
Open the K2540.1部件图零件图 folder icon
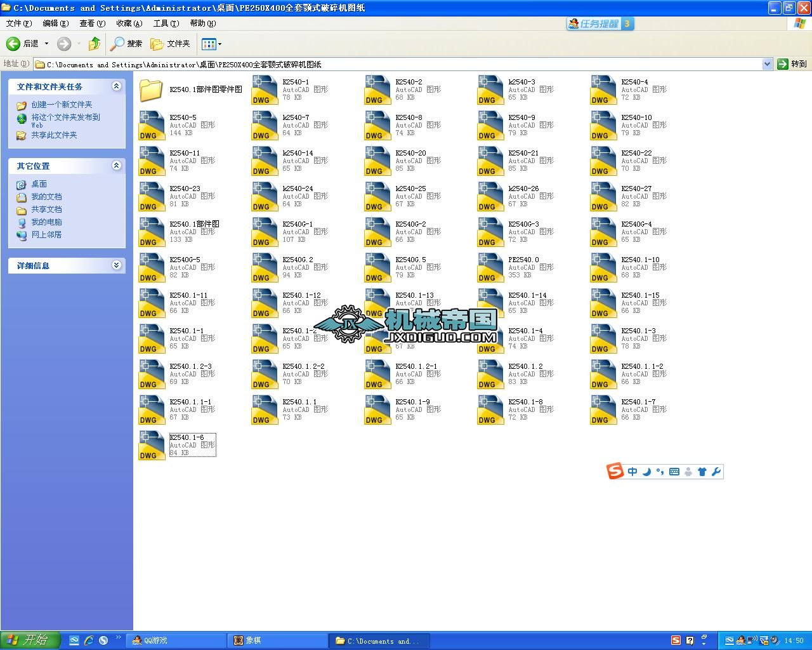coord(151,90)
